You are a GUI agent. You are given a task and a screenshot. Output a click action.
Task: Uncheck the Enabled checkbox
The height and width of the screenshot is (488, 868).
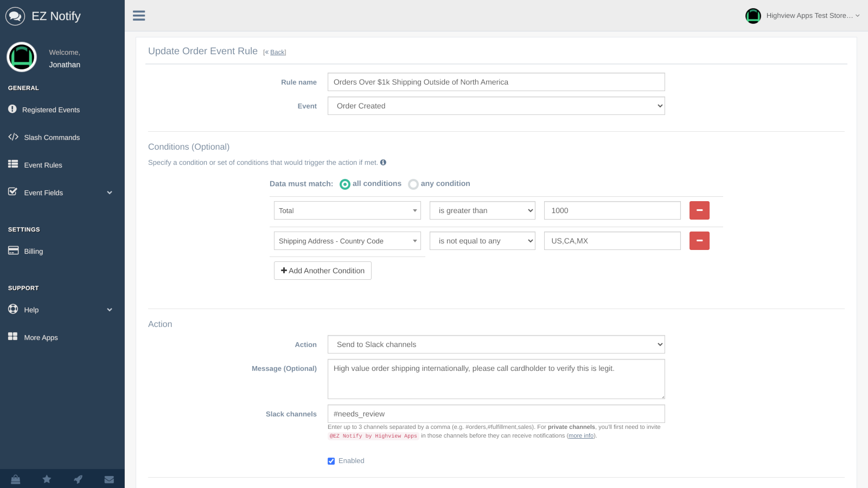click(x=331, y=461)
